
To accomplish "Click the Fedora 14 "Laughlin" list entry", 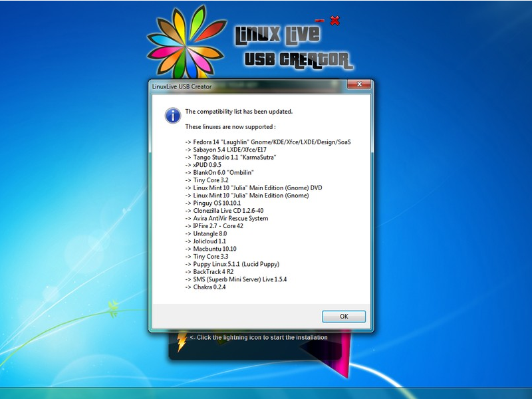I will pos(267,142).
